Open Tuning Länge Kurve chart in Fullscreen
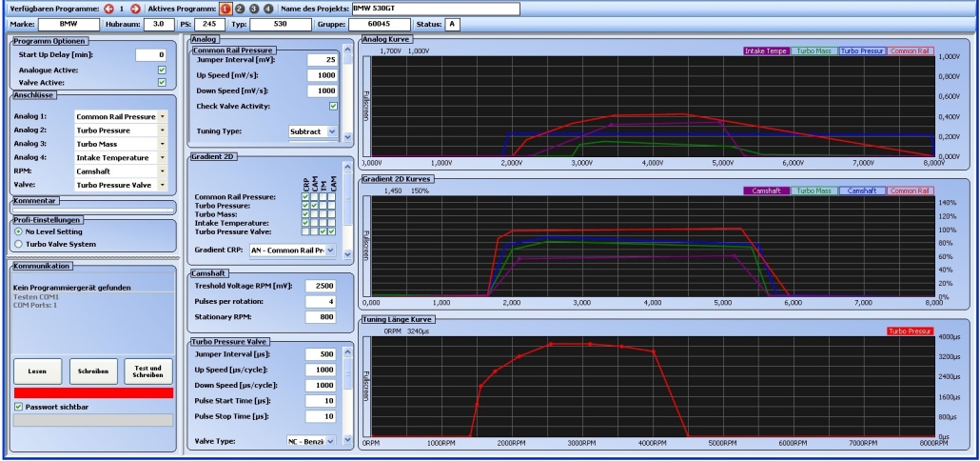This screenshot has width=980, height=461. click(366, 387)
